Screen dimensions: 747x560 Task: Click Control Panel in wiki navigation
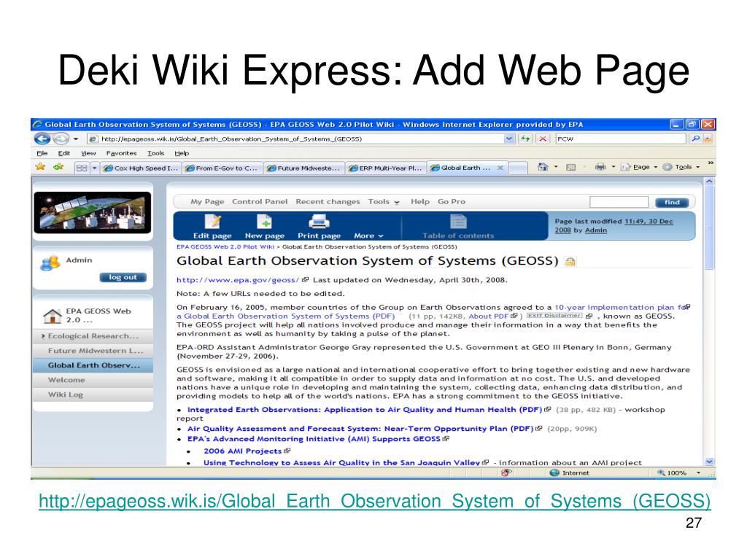click(260, 201)
